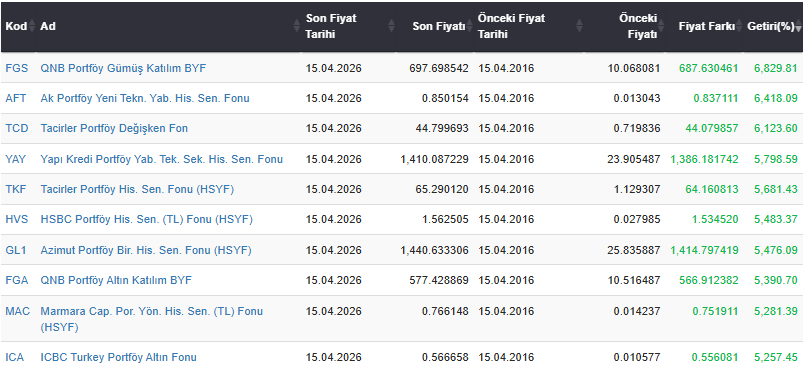Image resolution: width=803 pixels, height=371 pixels.
Task: Select QNB Portföy Altın Katılım BYF
Action: tap(116, 280)
